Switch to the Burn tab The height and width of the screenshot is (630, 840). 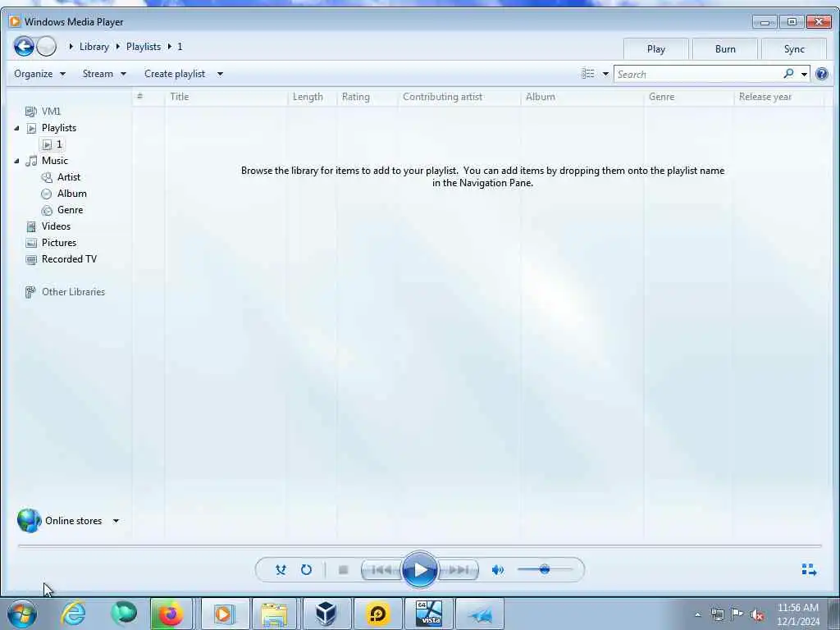725,48
